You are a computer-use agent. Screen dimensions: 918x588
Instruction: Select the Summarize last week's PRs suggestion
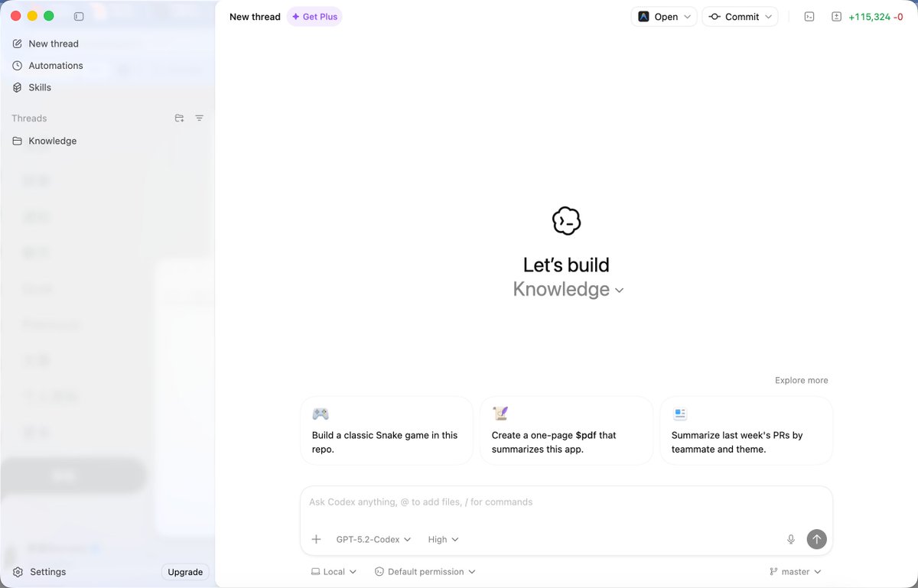click(746, 430)
